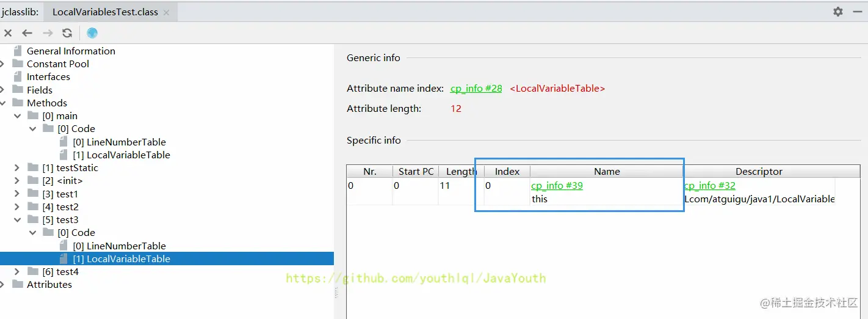Viewport: 868px width, 319px height.
Task: Expand the [1] testStatic method
Action: [18, 168]
